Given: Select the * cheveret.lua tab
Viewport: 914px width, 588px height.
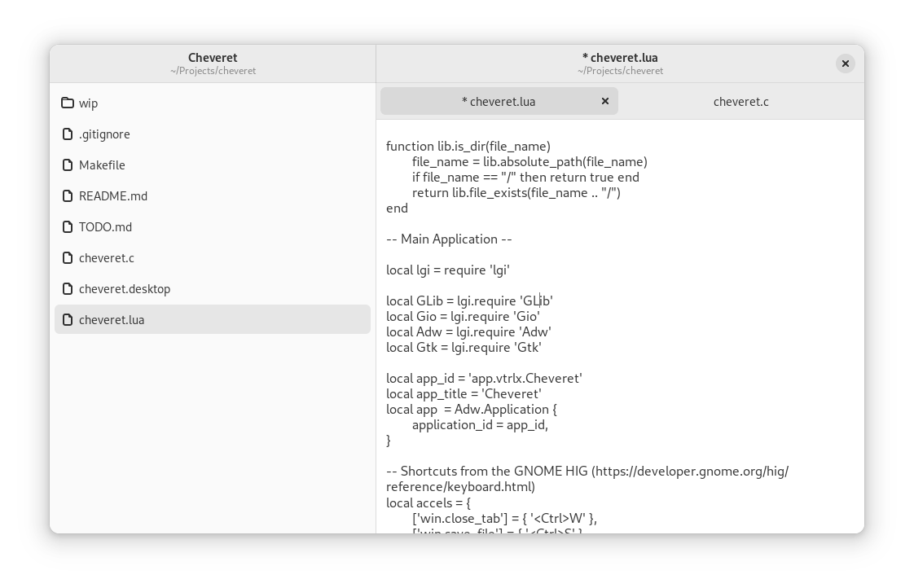Looking at the screenshot, I should click(499, 102).
